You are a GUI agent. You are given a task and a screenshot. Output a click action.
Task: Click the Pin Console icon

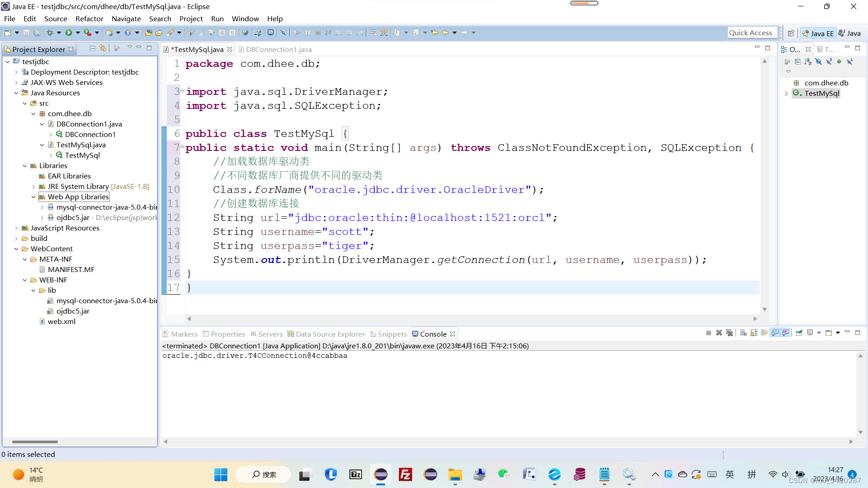pos(799,333)
